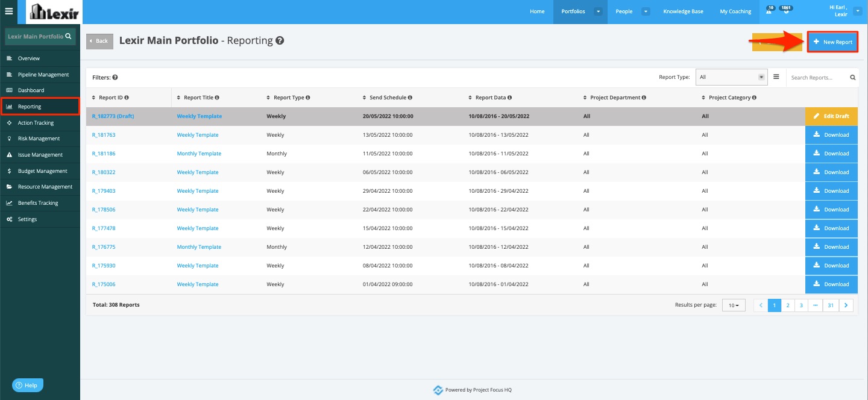The width and height of the screenshot is (868, 400).
Task: Open the user account dropdown beside Hi Earl
Action: (x=858, y=11)
